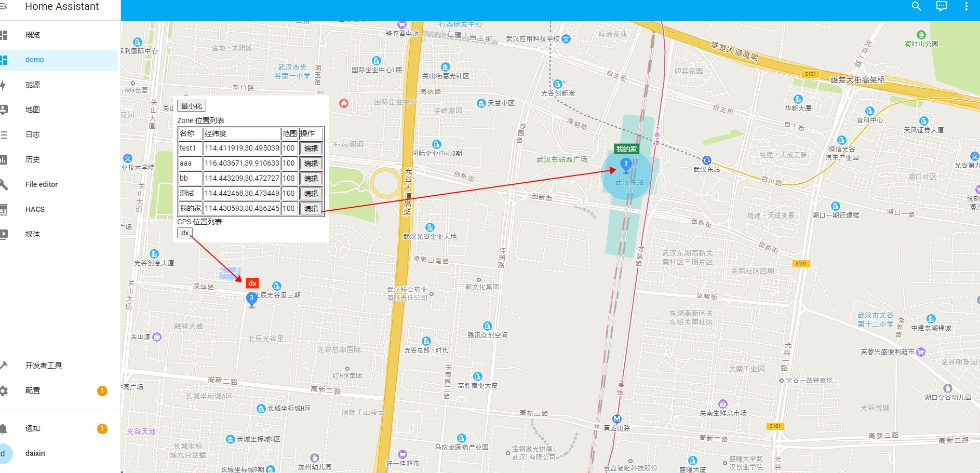
Task: Click 腾讯众创空间 building icon
Action: click(x=487, y=326)
